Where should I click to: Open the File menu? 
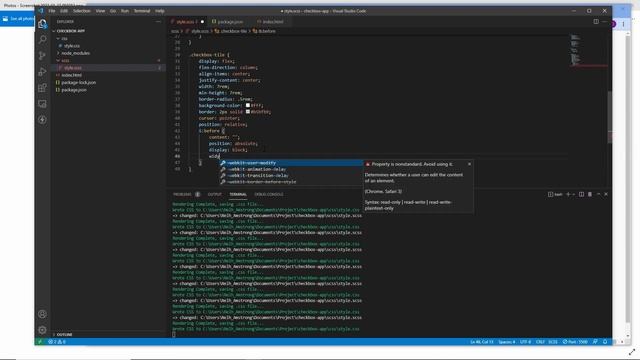point(52,11)
